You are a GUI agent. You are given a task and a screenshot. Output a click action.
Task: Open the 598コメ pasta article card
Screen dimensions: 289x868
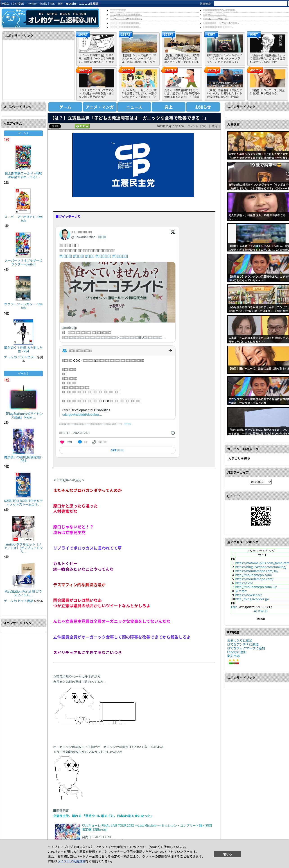pyautogui.click(x=97, y=84)
